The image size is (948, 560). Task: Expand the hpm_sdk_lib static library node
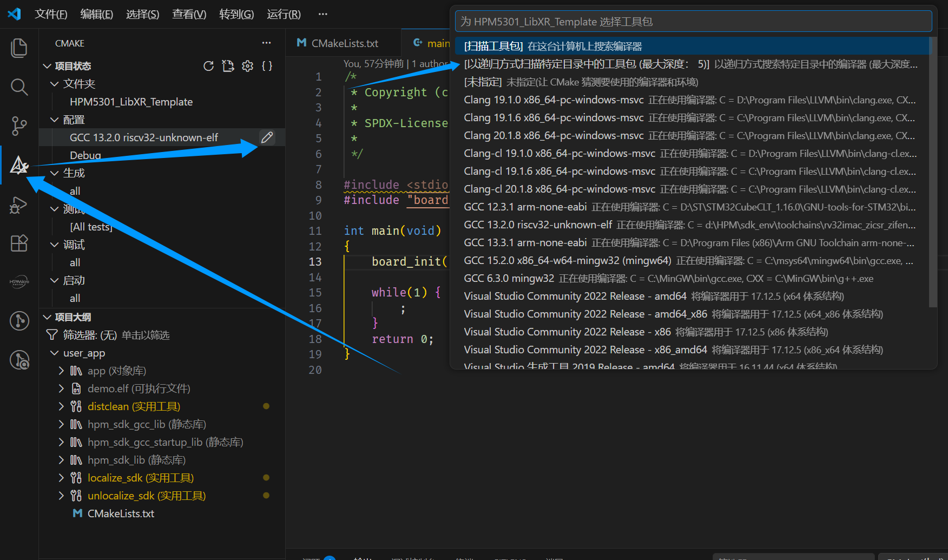click(x=61, y=460)
